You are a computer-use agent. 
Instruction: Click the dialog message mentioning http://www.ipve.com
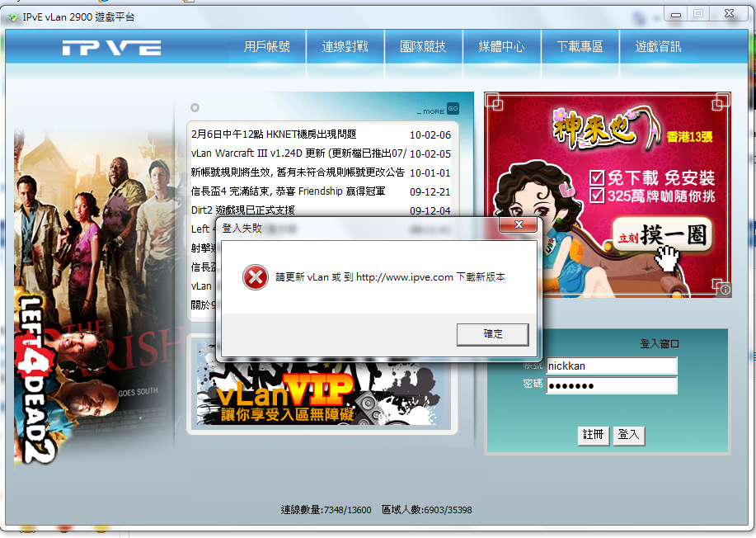(391, 277)
